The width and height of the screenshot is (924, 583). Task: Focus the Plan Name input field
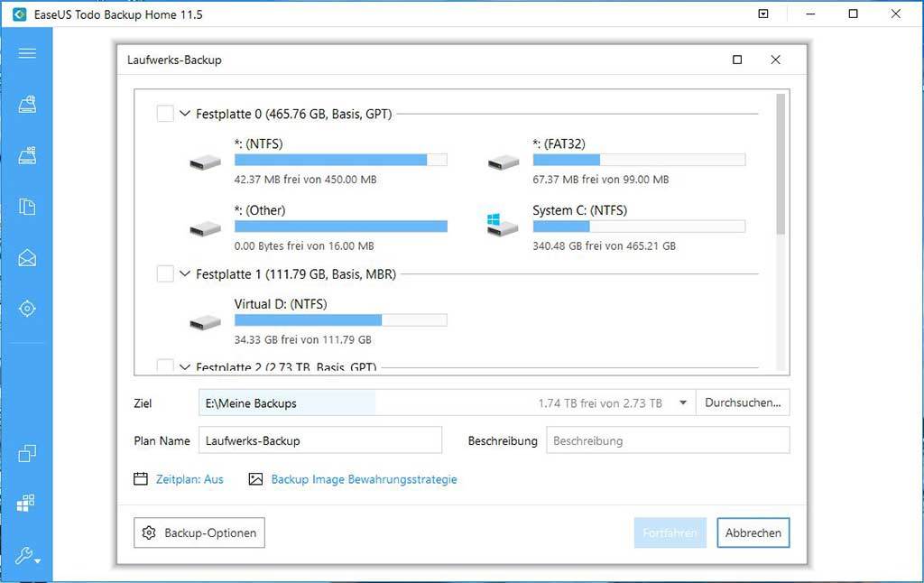click(320, 440)
